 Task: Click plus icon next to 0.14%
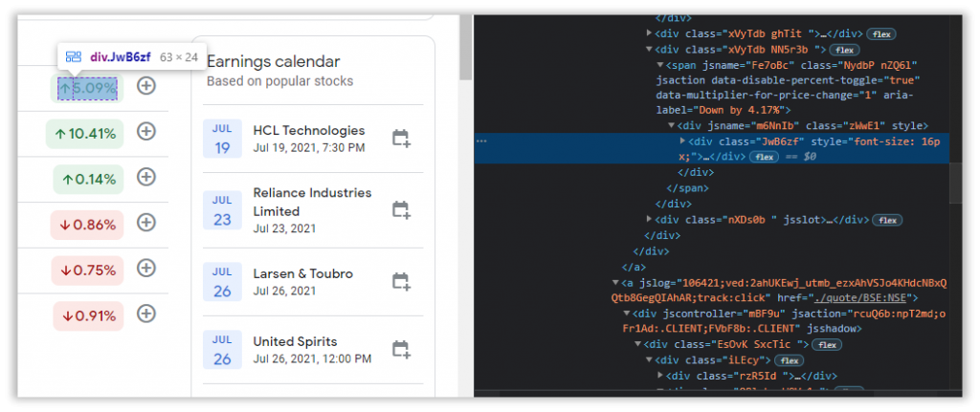coord(146,177)
